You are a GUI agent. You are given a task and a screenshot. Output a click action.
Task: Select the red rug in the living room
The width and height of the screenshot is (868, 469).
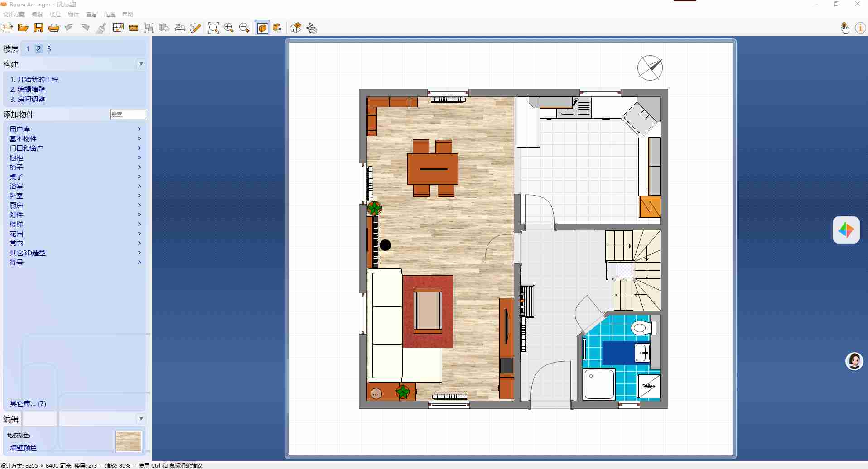(428, 311)
